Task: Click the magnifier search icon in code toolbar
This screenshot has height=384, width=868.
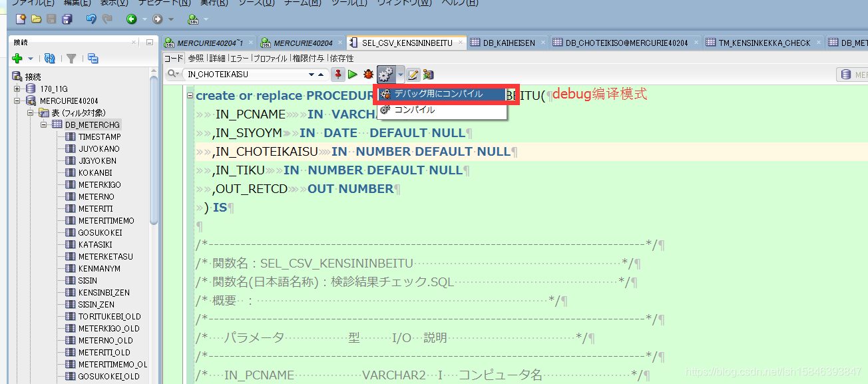Action: 172,74
